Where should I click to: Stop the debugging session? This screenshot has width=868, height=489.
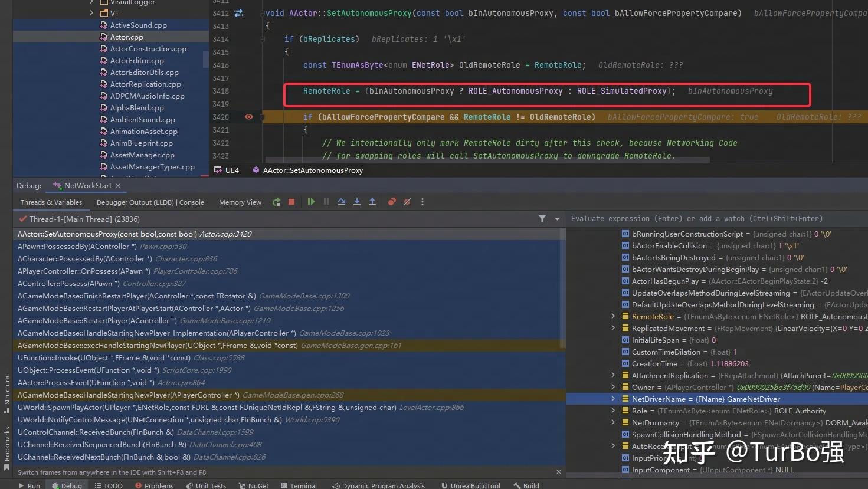point(291,202)
